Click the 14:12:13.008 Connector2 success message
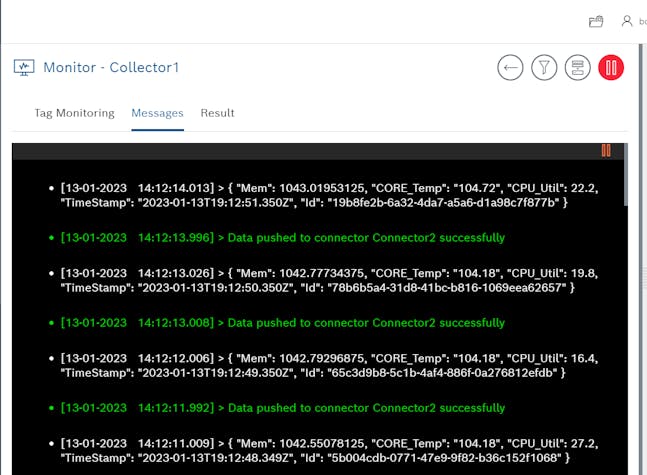This screenshot has height=475, width=647. coord(282,323)
